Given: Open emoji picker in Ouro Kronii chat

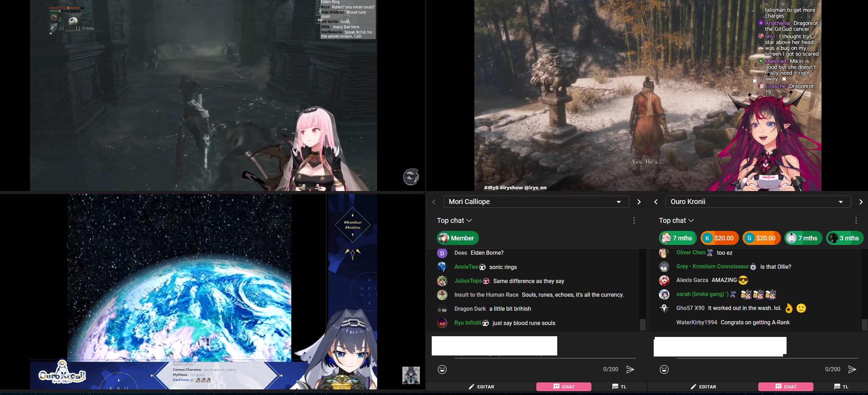Looking at the screenshot, I should (664, 369).
